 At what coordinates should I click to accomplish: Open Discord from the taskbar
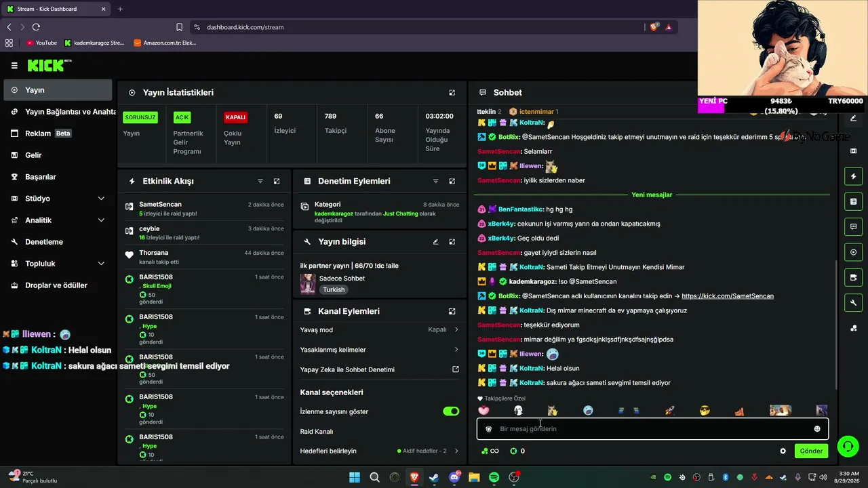[x=454, y=477]
